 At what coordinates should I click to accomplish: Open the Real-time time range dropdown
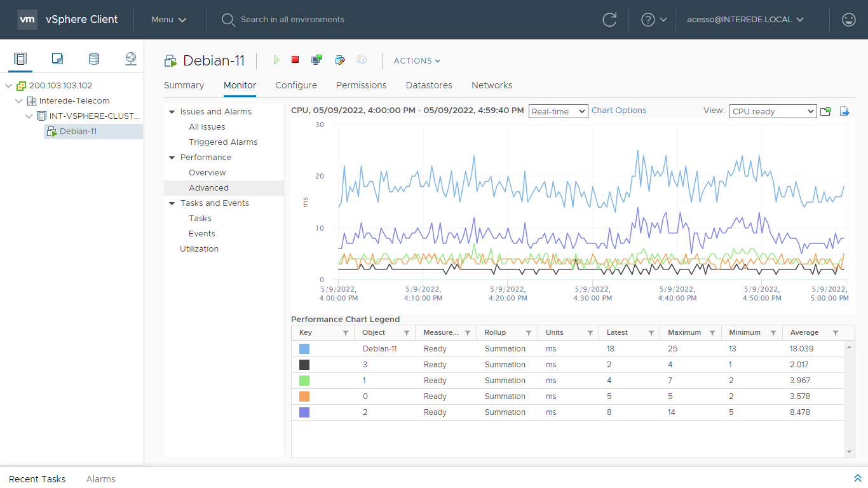[x=558, y=111]
